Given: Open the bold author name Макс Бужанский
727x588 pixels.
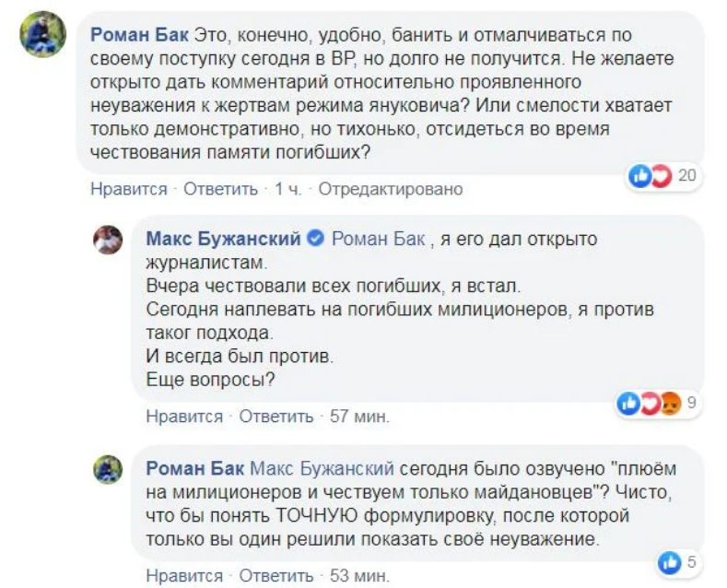Looking at the screenshot, I should (223, 240).
